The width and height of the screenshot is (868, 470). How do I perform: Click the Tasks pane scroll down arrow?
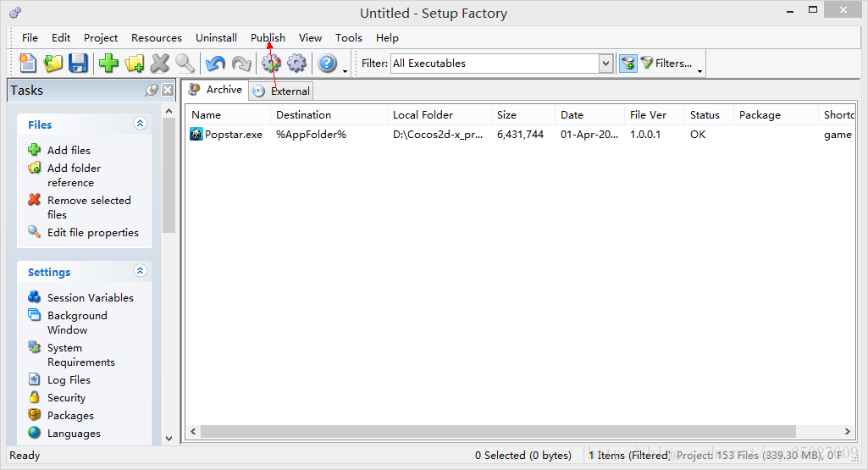point(169,439)
